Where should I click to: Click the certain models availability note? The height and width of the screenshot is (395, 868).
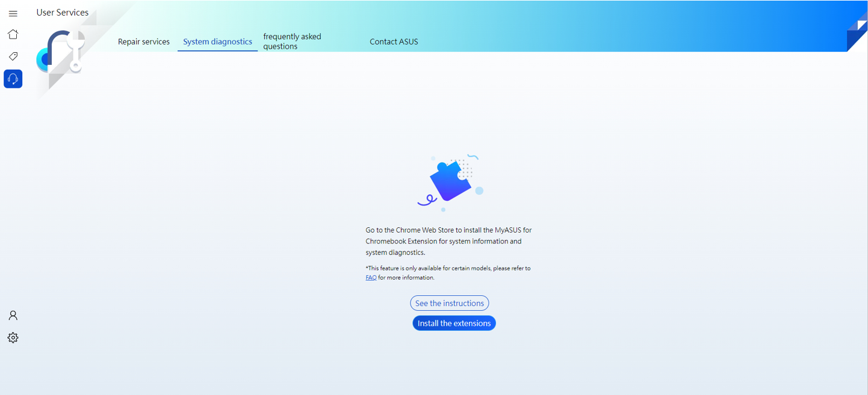click(x=448, y=273)
